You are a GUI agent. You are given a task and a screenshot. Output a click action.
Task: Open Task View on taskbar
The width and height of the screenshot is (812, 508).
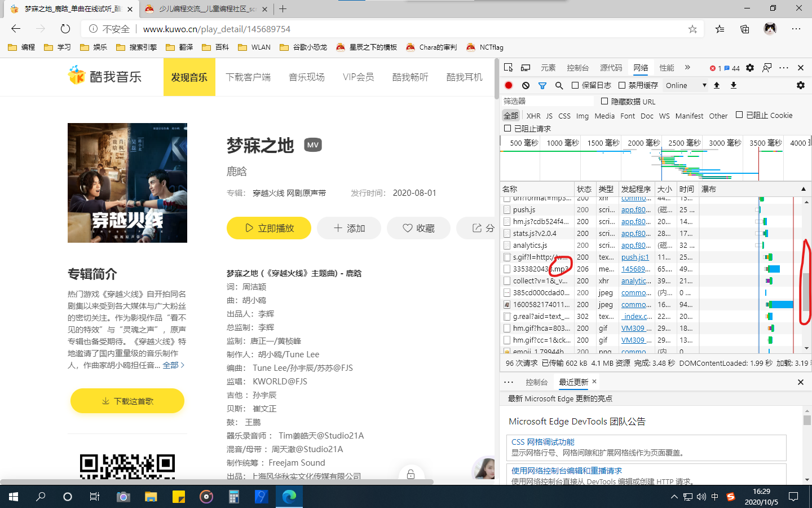(x=95, y=497)
